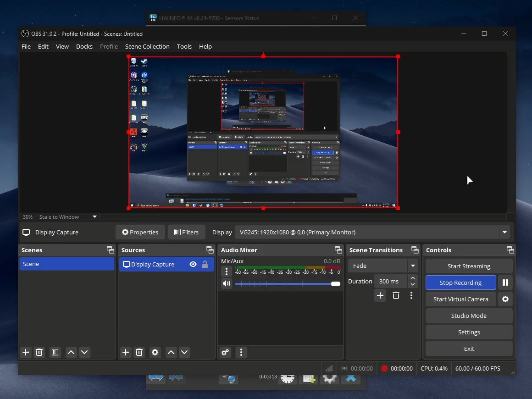
Task: Open the Edit menu
Action: coord(43,46)
